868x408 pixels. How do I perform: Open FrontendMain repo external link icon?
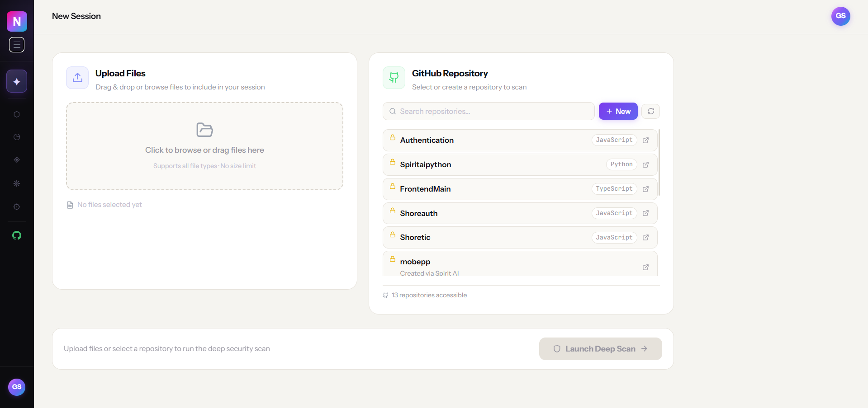pyautogui.click(x=646, y=189)
